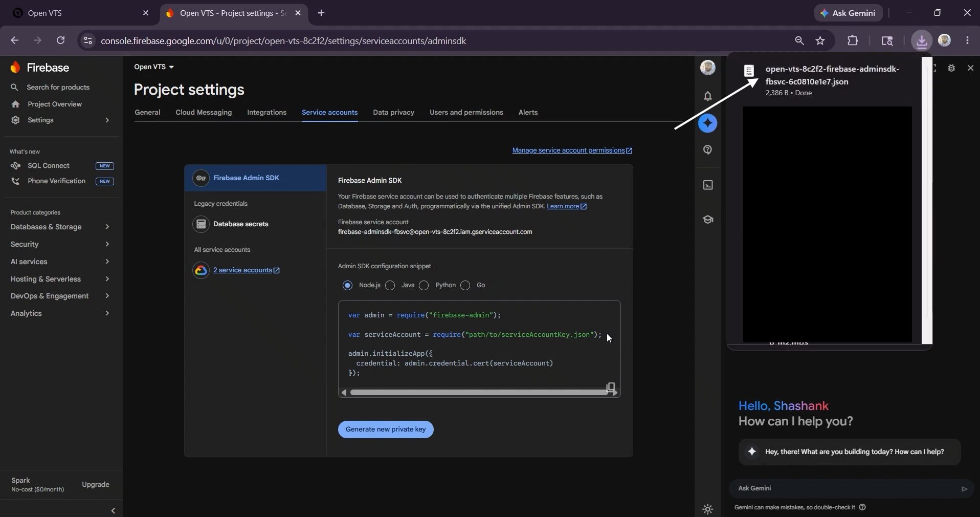980x517 pixels.
Task: Send the Ask Gemini message
Action: (965, 489)
